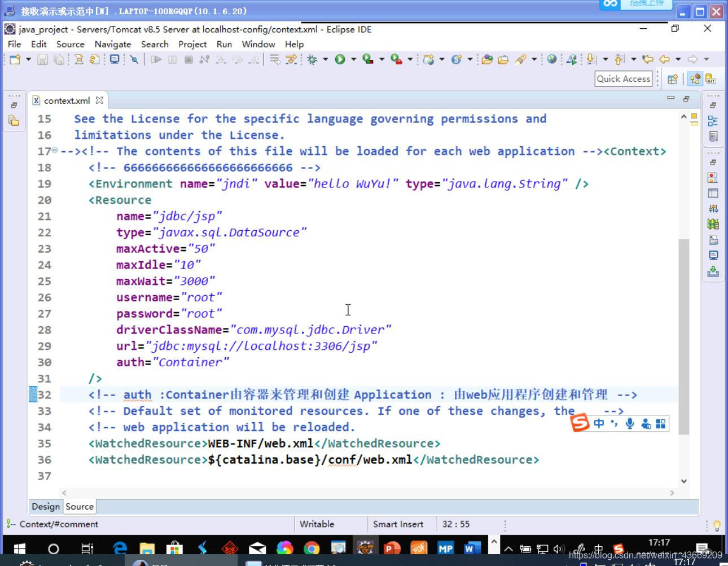Open the Help menu

(x=294, y=44)
